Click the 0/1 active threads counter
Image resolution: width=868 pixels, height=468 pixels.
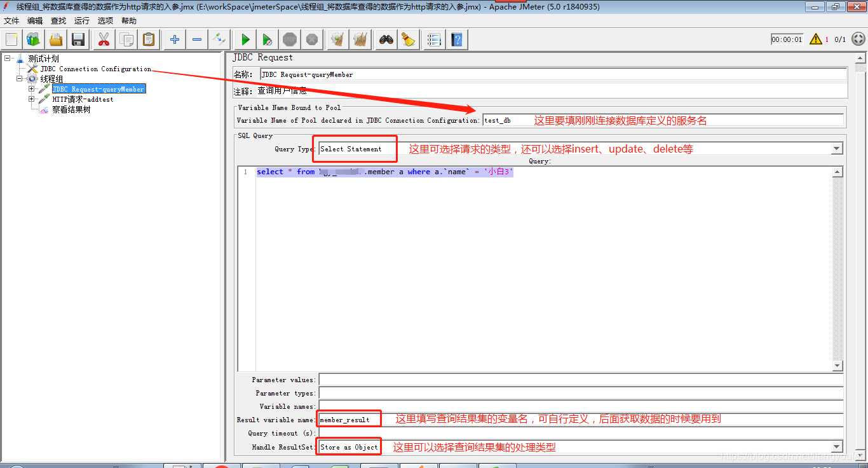(x=840, y=39)
